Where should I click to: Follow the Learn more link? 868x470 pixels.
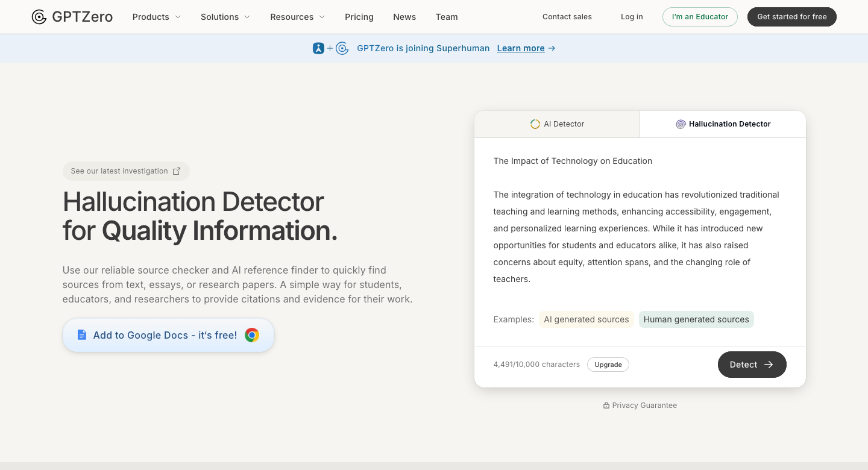pyautogui.click(x=521, y=48)
